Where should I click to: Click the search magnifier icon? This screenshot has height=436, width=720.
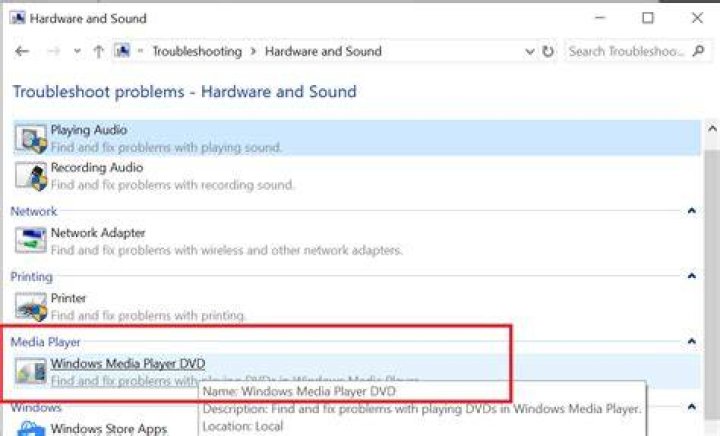[698, 50]
